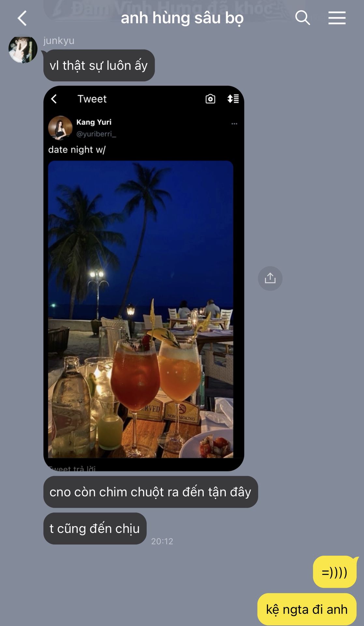
Task: Open the chat search magnifier
Action: click(302, 18)
